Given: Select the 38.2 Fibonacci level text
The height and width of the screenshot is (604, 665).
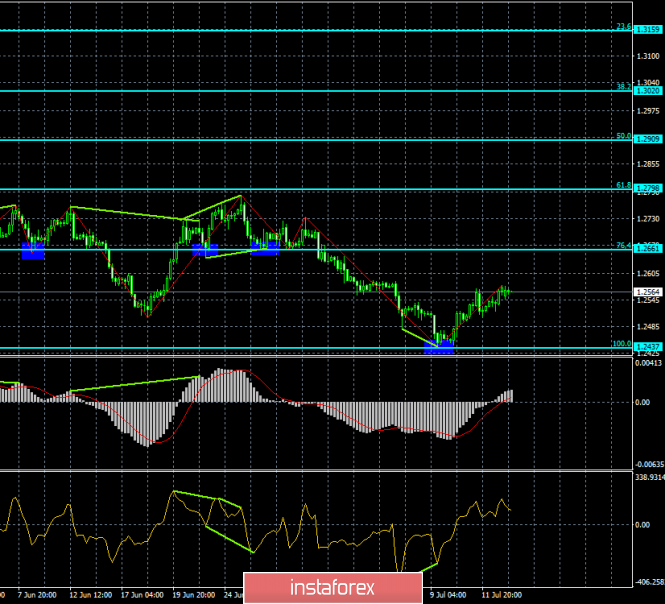Looking at the screenshot, I should pos(623,87).
